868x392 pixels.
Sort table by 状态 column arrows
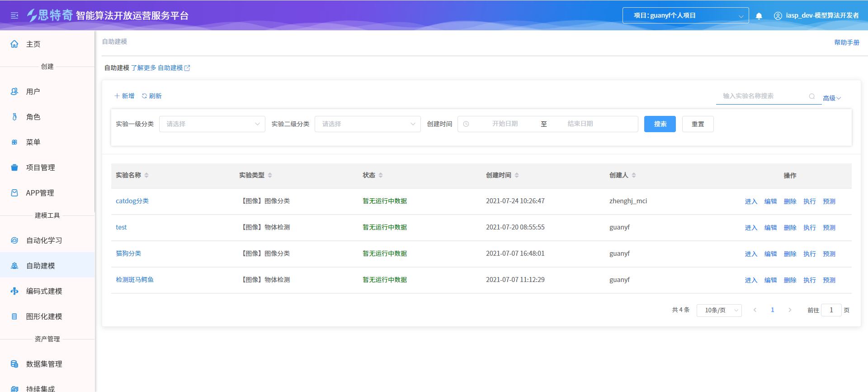[381, 175]
